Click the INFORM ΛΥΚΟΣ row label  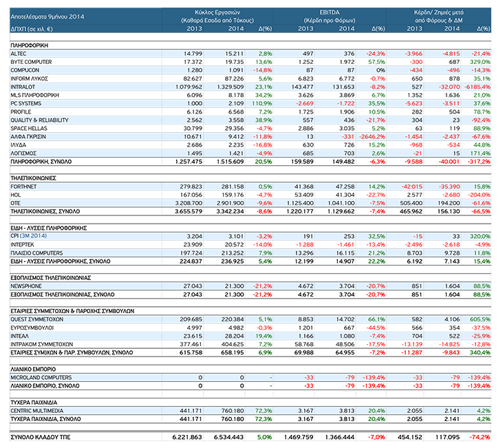[x=29, y=78]
